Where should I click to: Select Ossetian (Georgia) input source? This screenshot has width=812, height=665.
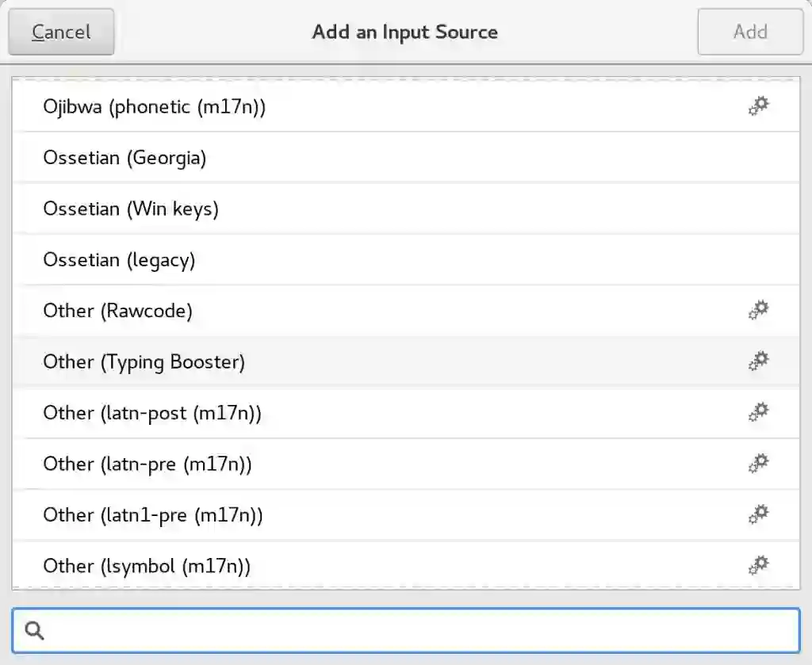(x=124, y=158)
